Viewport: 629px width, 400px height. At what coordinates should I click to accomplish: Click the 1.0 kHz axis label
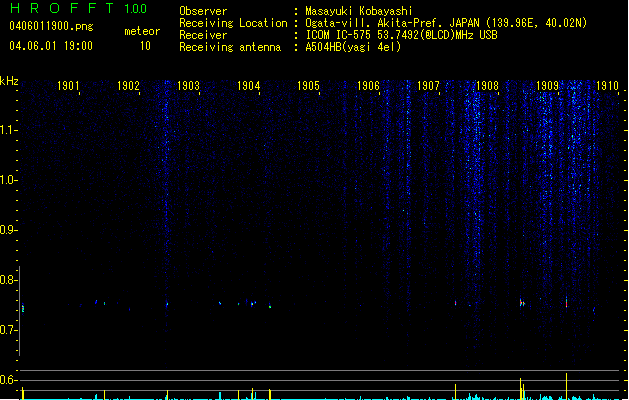8,180
